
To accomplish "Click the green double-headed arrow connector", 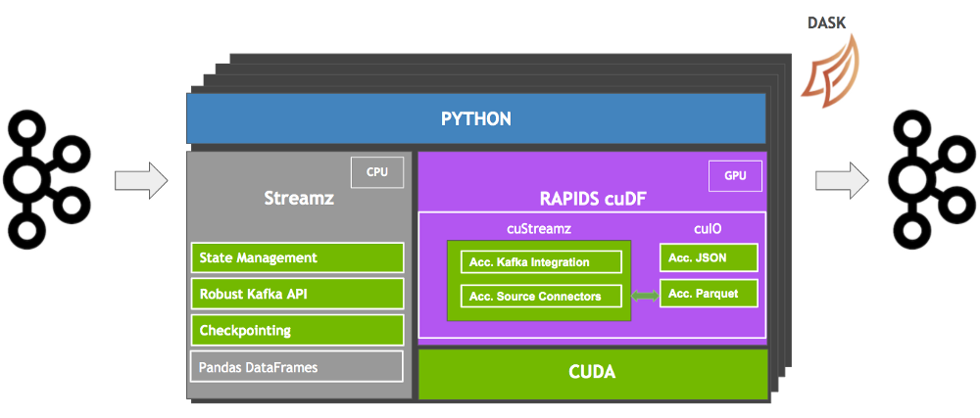I will click(x=645, y=296).
